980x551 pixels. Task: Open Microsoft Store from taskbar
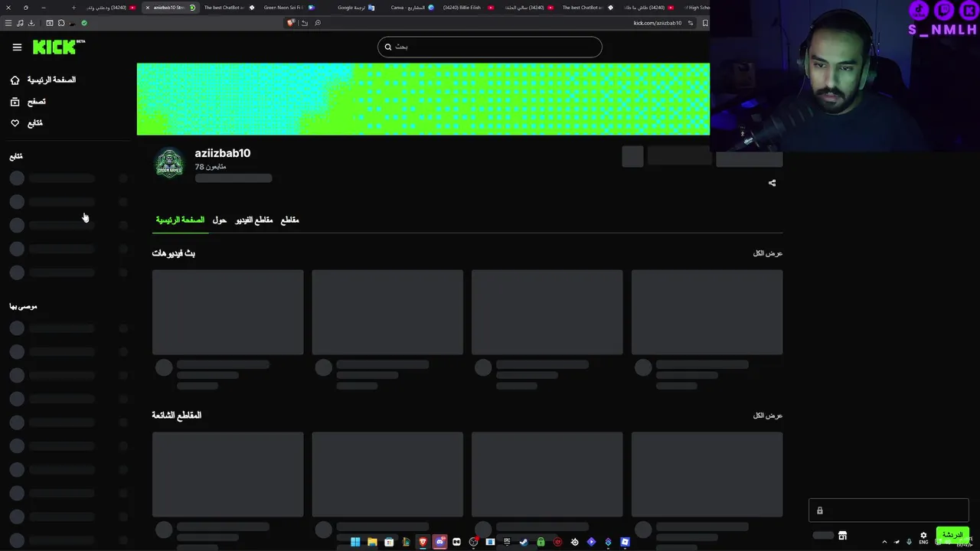click(389, 542)
